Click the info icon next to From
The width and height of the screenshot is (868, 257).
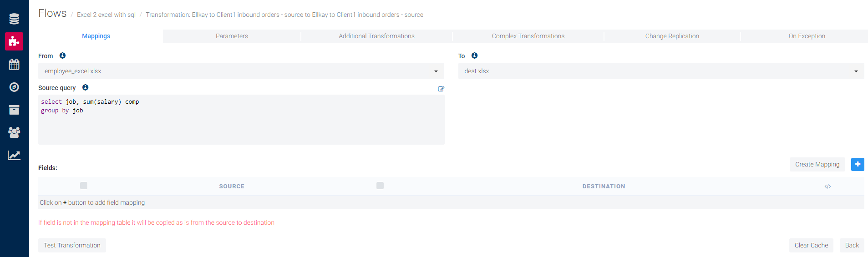(62, 55)
